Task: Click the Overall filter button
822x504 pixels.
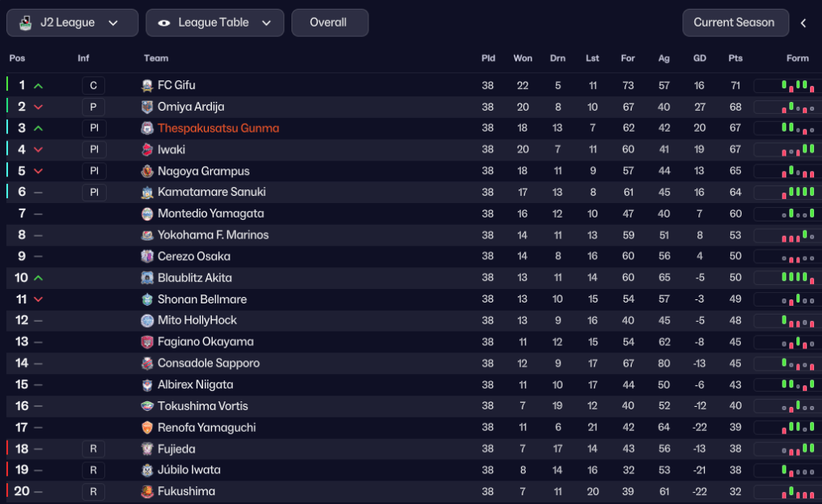Action: point(330,22)
